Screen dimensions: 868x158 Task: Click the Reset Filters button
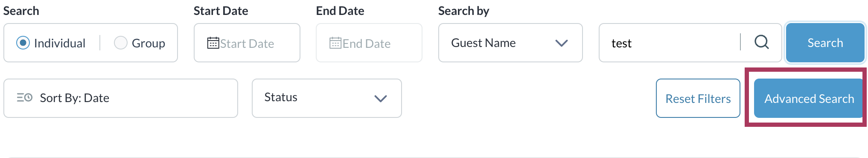(x=698, y=98)
